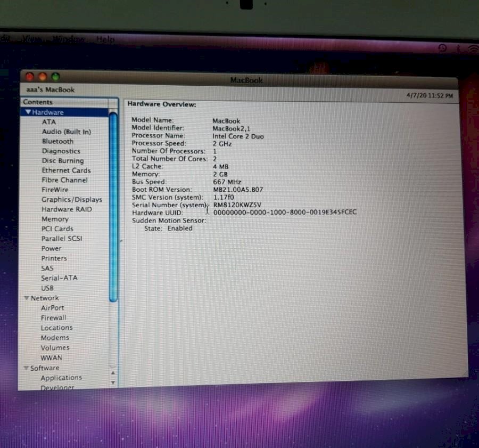Image resolution: width=479 pixels, height=448 pixels.
Task: Select Serial-ATA in the contents list
Action: tap(59, 278)
